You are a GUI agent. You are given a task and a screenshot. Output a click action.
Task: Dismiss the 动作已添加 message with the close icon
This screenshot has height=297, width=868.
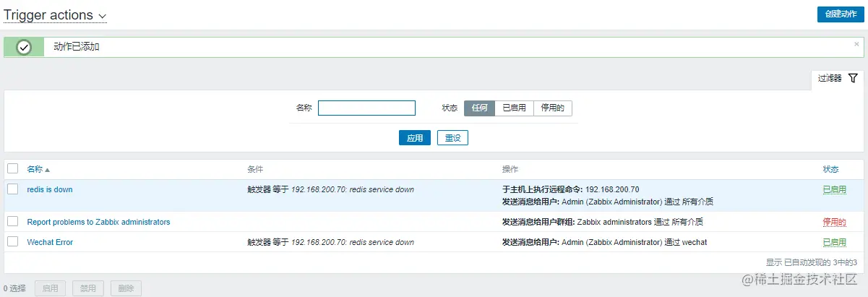857,44
